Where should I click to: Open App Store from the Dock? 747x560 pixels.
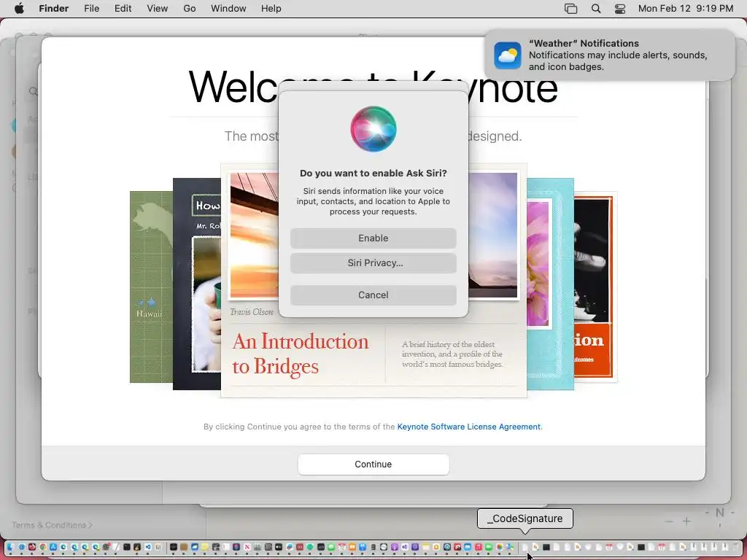coord(53,547)
